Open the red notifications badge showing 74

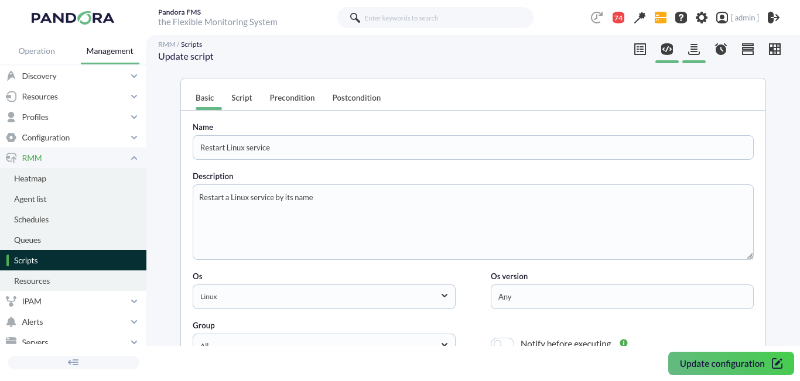click(x=618, y=18)
